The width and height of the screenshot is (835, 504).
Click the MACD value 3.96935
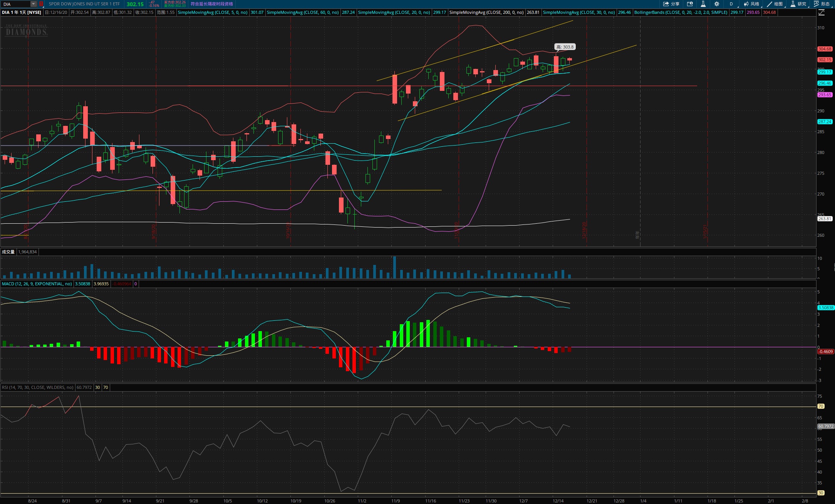tap(101, 284)
